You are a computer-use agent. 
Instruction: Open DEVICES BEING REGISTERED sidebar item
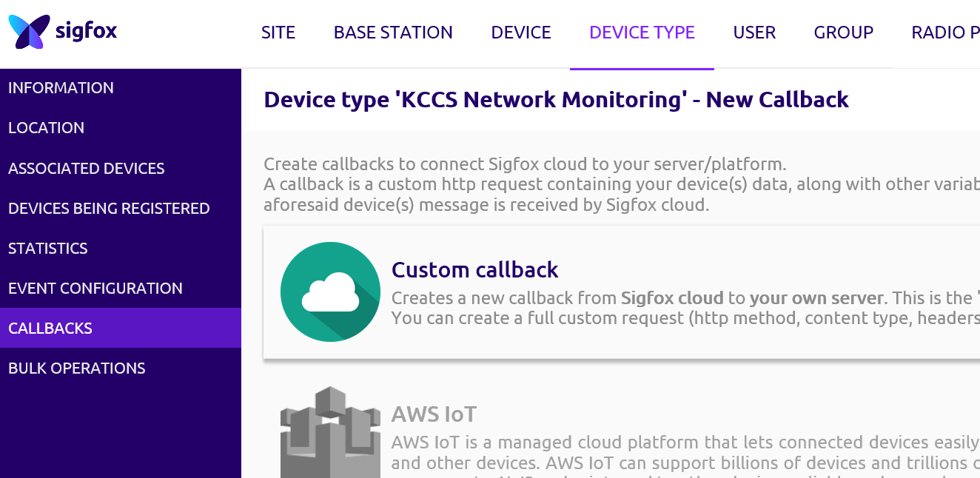pyautogui.click(x=109, y=209)
